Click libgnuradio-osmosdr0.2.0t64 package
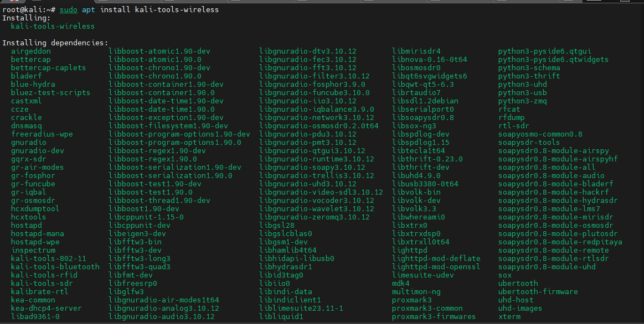The height and width of the screenshot is (324, 644). pyautogui.click(x=319, y=126)
